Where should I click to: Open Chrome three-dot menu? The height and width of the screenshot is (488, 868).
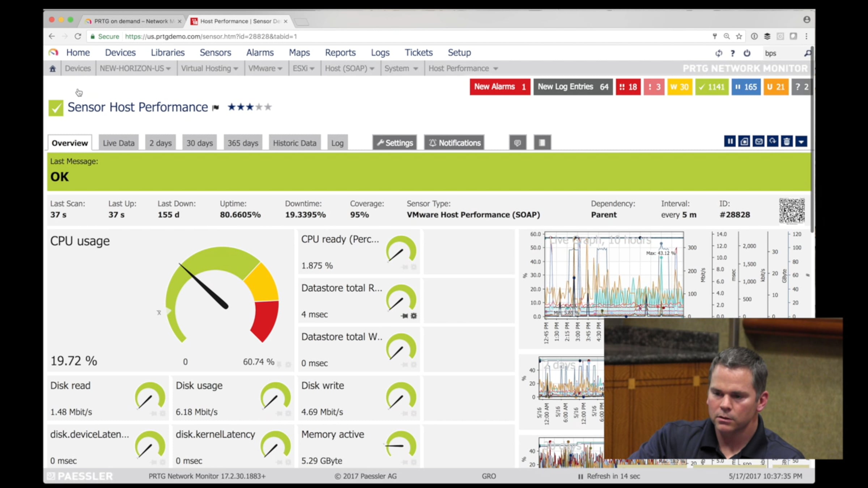806,36
